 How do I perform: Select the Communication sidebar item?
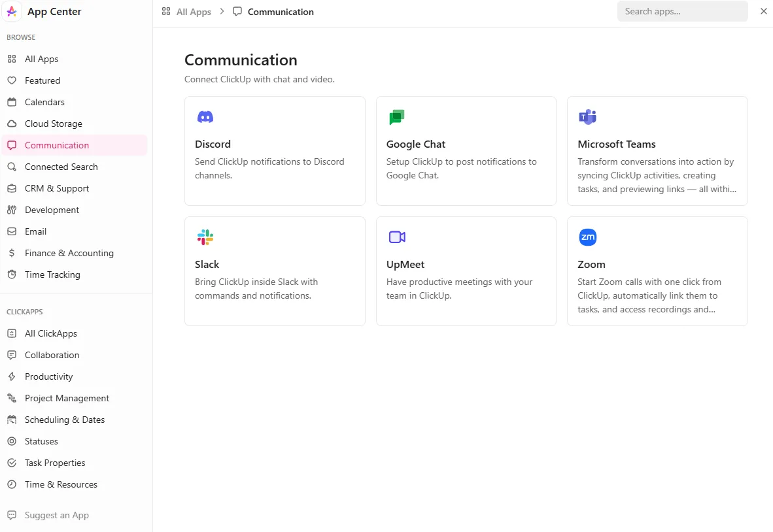(x=75, y=145)
